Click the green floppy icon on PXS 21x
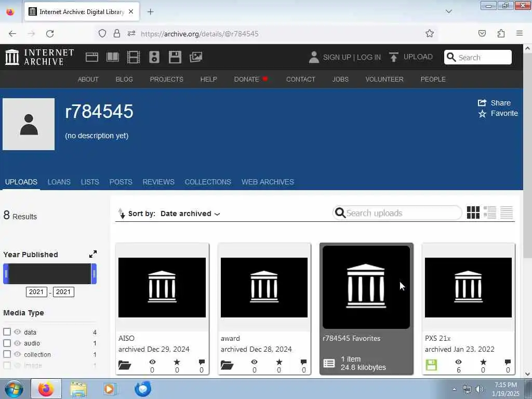The height and width of the screenshot is (399, 532). 431,365
